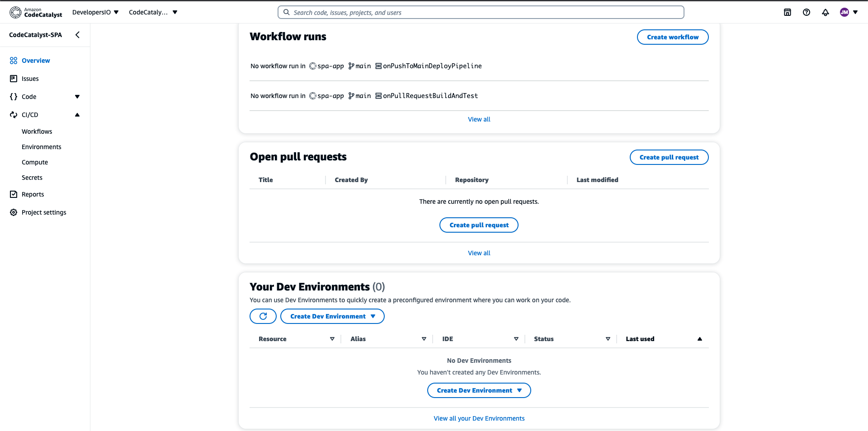The image size is (868, 431).
Task: Click the Reports checkmark icon
Action: 14,194
